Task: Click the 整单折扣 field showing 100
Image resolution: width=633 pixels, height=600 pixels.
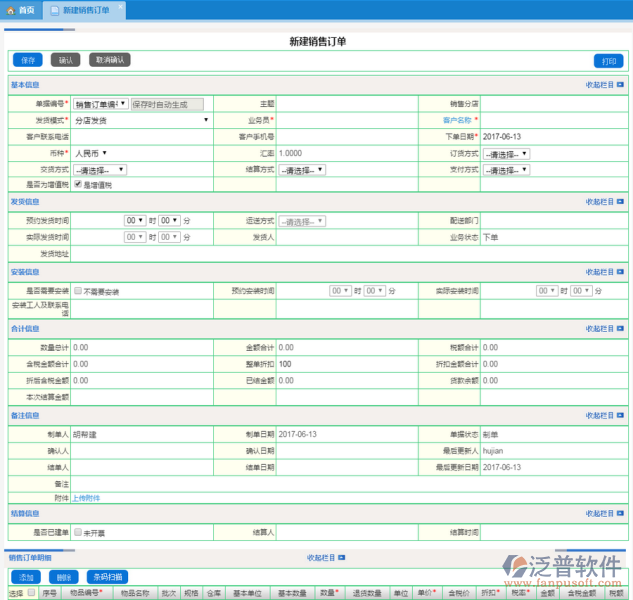Action: (347, 364)
